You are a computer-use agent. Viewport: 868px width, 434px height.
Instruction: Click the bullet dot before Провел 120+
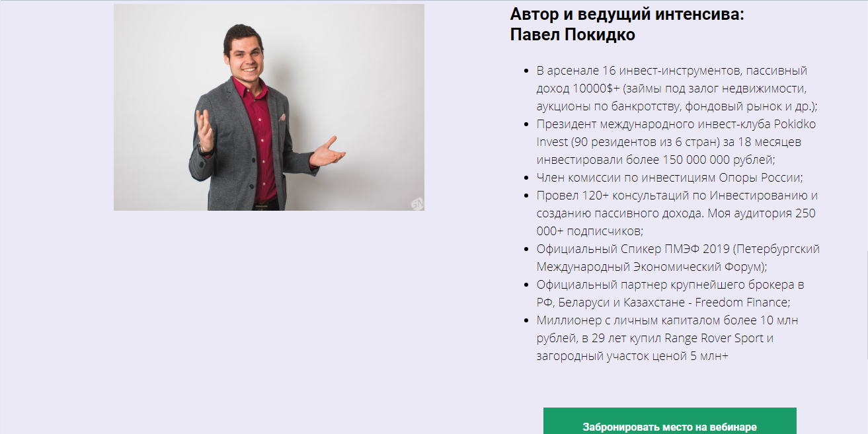point(526,196)
